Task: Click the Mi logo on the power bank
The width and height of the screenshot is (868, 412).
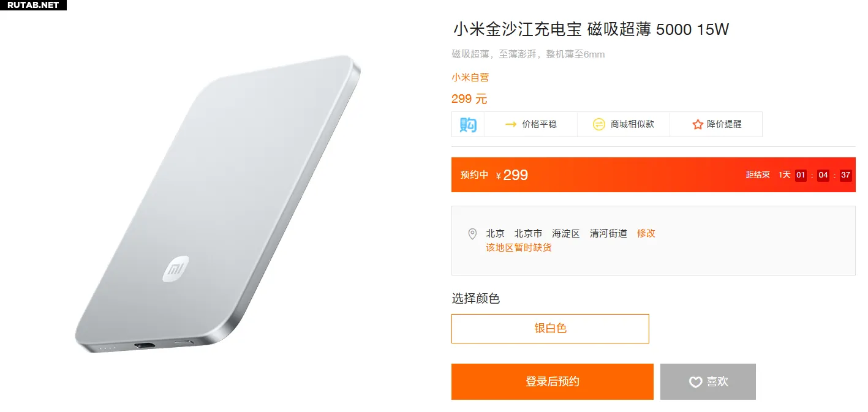Action: point(176,270)
